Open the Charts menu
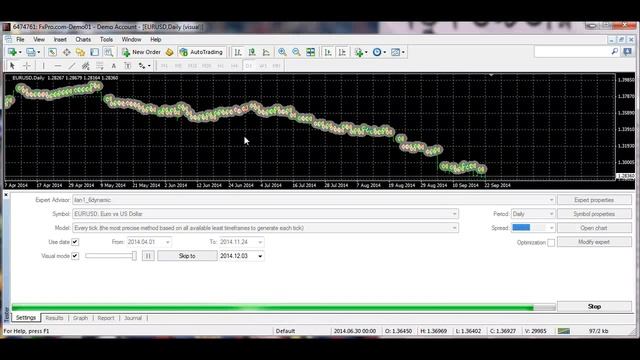 pos(83,40)
